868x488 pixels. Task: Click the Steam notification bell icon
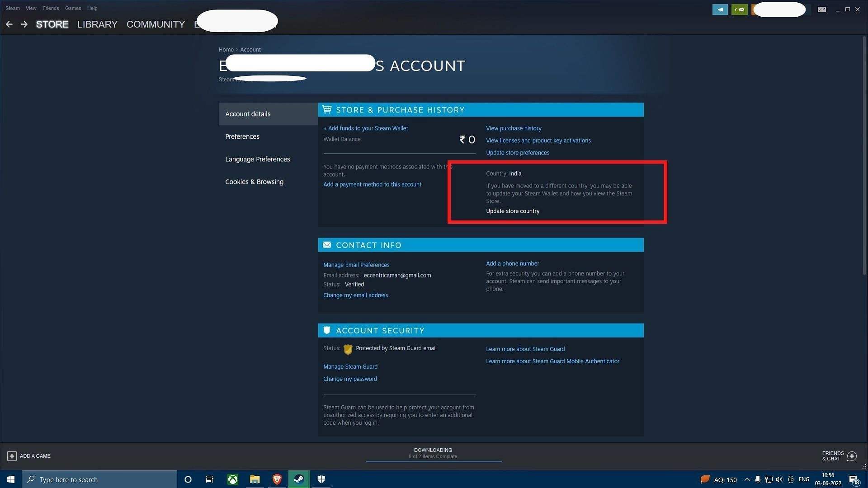point(720,9)
